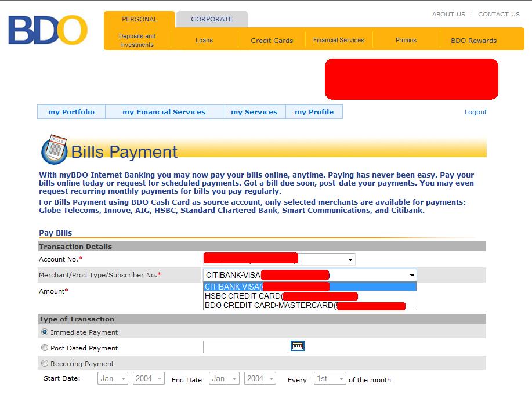The image size is (532, 398).
Task: Open the Every 1st day dropdown
Action: [x=330, y=378]
